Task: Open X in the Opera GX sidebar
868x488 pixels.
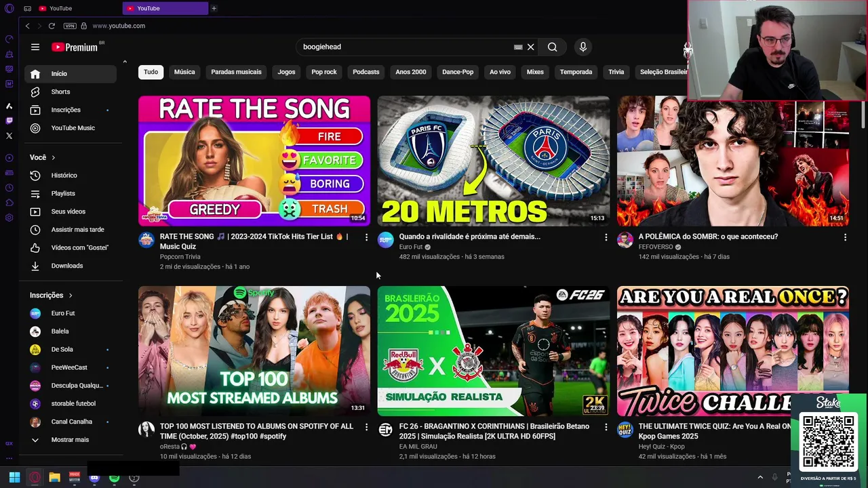Action: point(9,136)
